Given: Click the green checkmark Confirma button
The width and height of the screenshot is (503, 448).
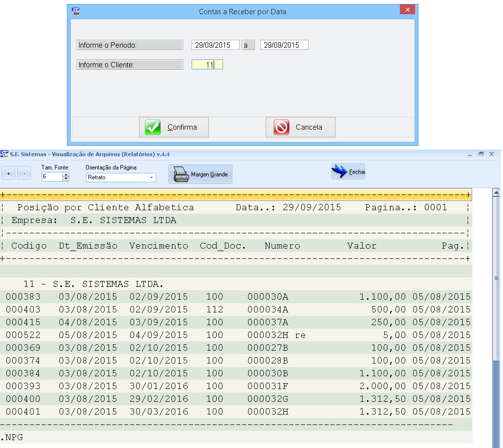Looking at the screenshot, I should 174,127.
